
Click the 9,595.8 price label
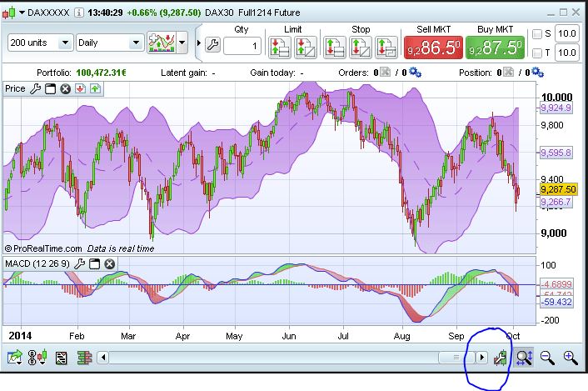pos(556,153)
